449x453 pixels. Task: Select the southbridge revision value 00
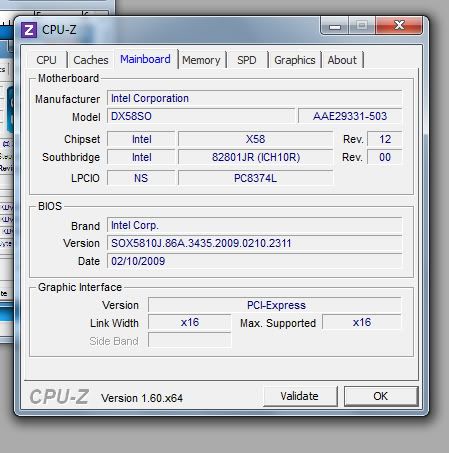(385, 157)
